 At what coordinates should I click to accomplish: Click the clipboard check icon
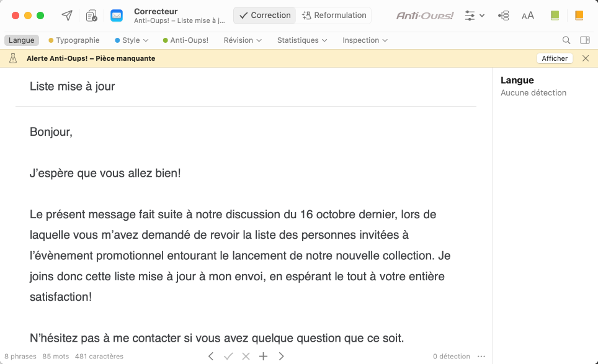click(92, 16)
